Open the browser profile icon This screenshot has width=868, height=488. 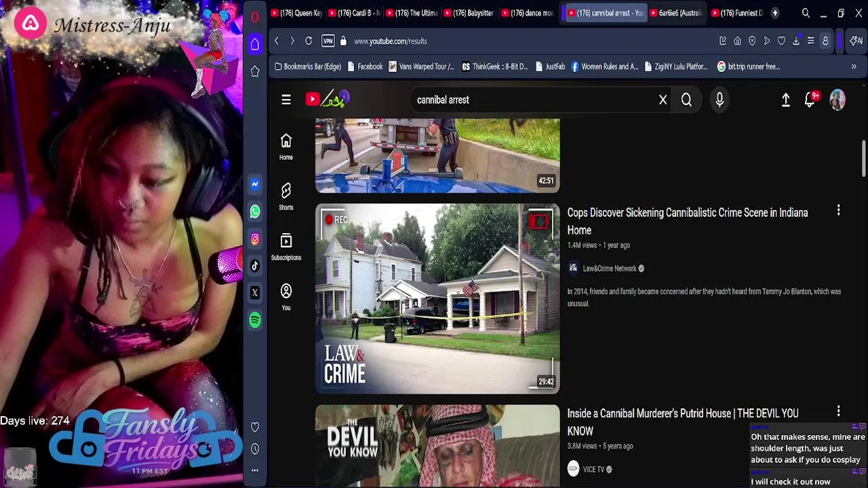(825, 41)
